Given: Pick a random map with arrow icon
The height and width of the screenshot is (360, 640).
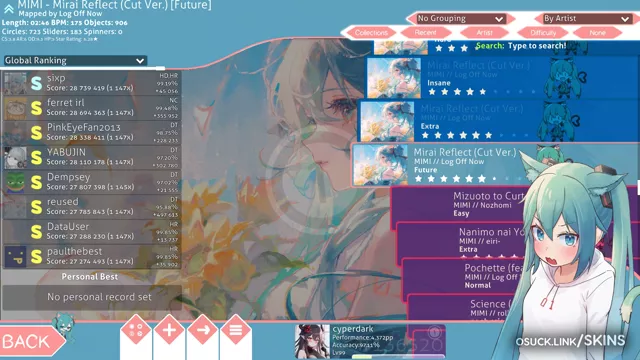Looking at the screenshot, I should (202, 330).
